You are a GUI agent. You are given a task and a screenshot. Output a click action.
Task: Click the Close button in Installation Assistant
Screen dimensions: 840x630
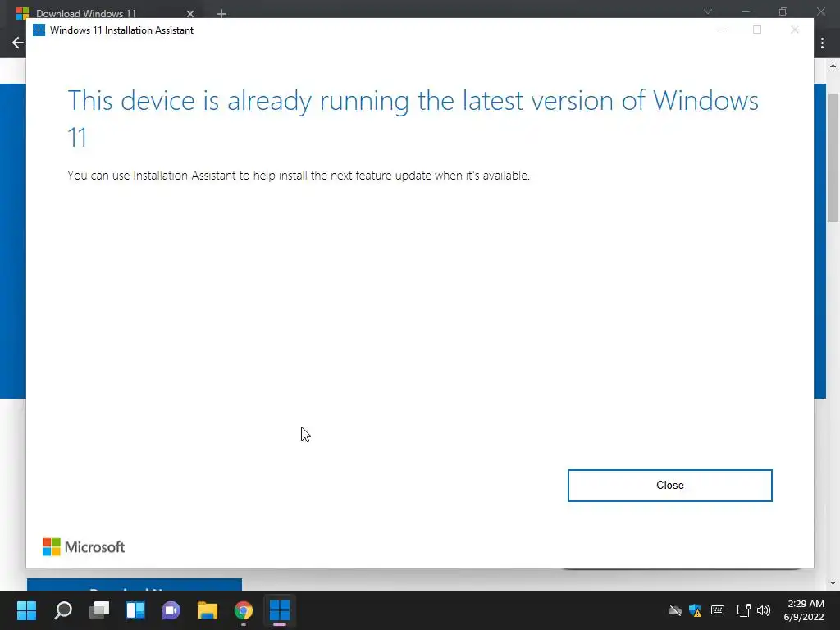[669, 486]
